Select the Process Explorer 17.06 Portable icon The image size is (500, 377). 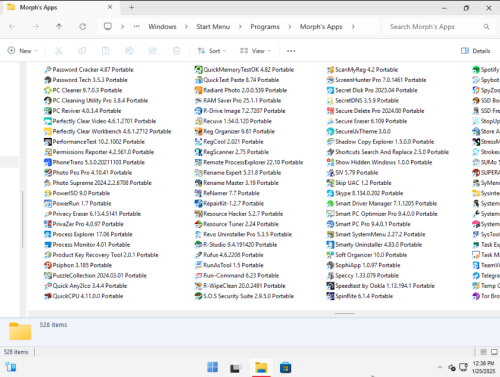pyautogui.click(x=48, y=234)
